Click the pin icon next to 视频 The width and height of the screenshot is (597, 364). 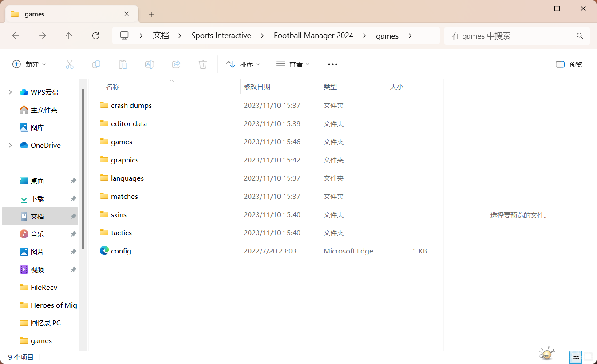coord(73,269)
